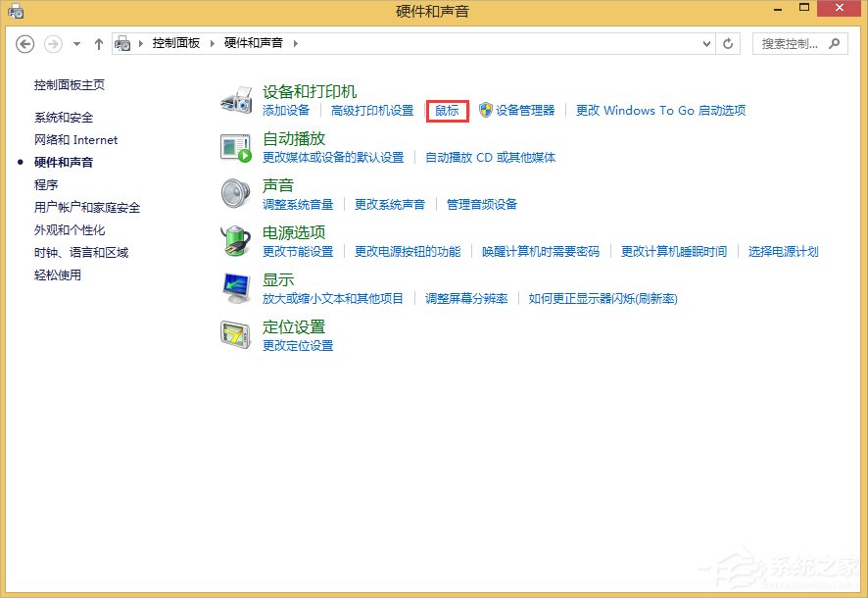Image resolution: width=868 pixels, height=598 pixels.
Task: Click the 定位设置 location icon
Action: 235,333
